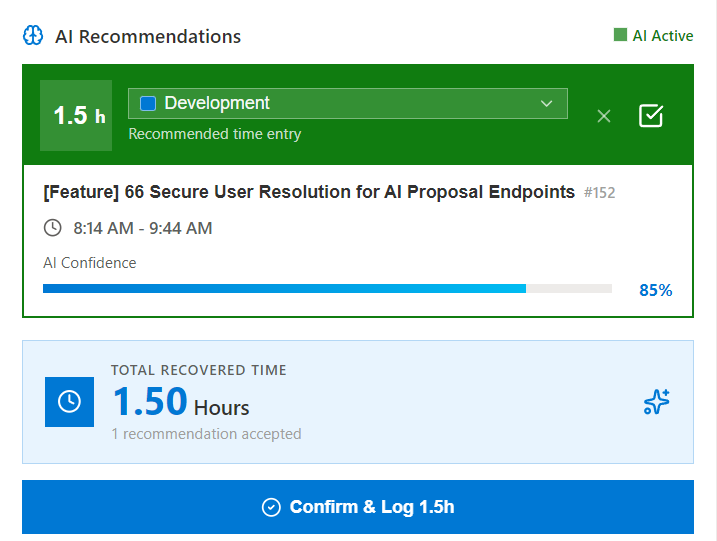
Task: Click the 'Recommended time entry' label
Action: pos(215,134)
